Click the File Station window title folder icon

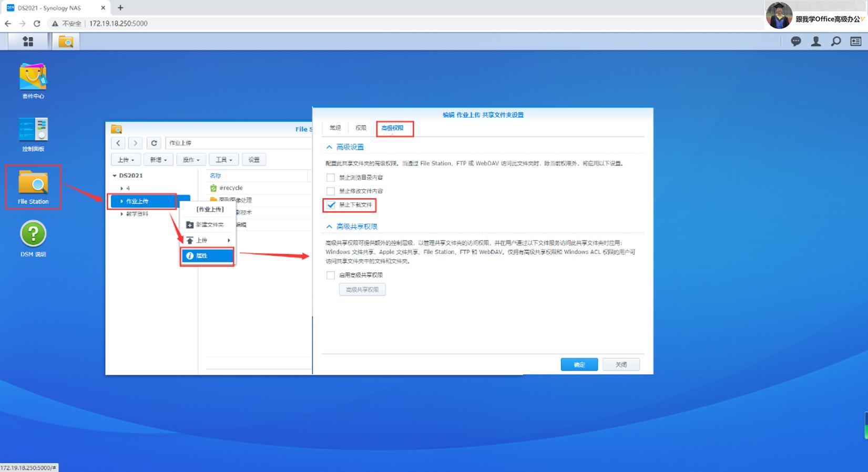(x=117, y=129)
